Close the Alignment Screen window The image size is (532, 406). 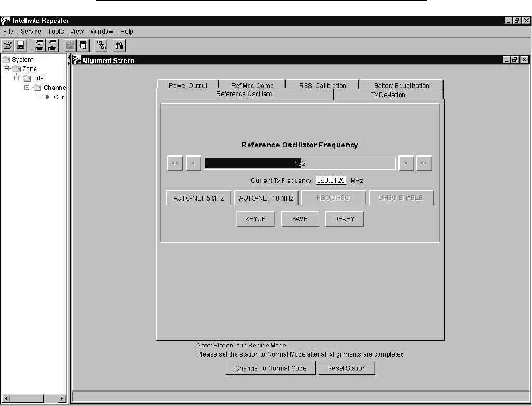524,60
